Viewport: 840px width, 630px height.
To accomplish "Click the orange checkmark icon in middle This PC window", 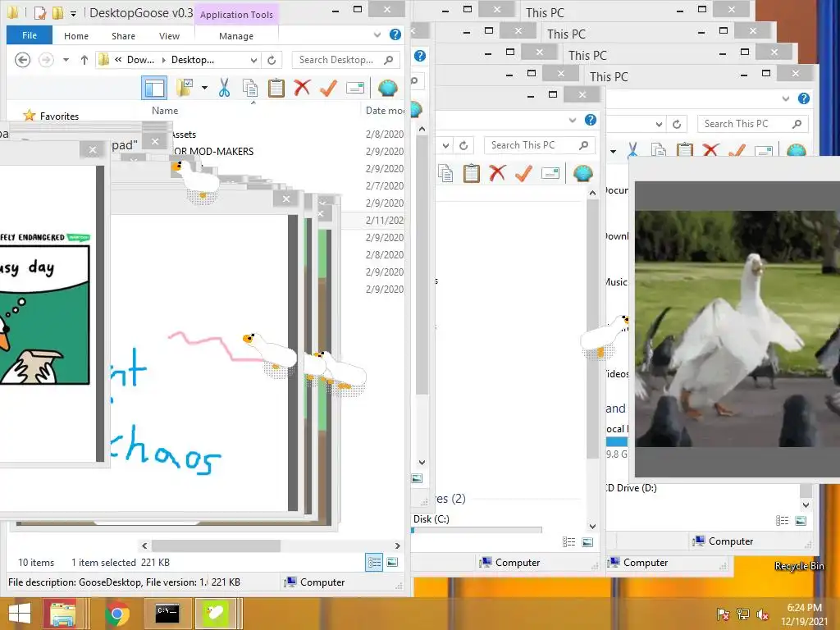I will tap(523, 174).
